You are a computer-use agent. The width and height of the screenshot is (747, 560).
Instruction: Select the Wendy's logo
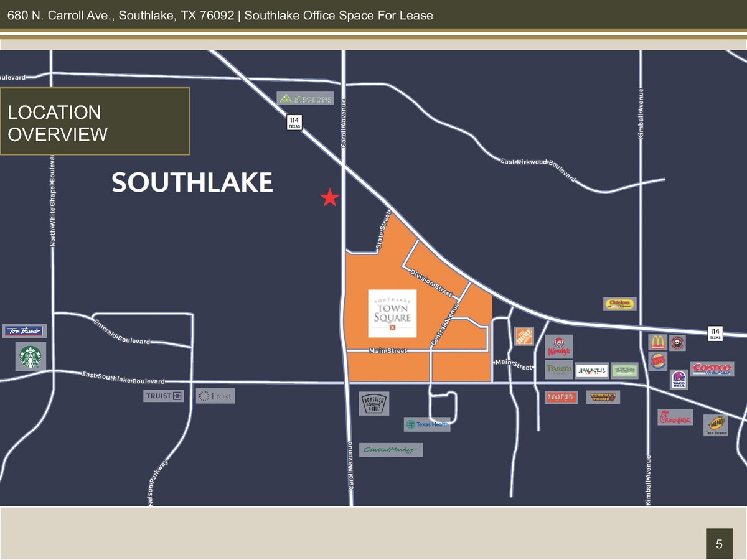[x=559, y=347]
